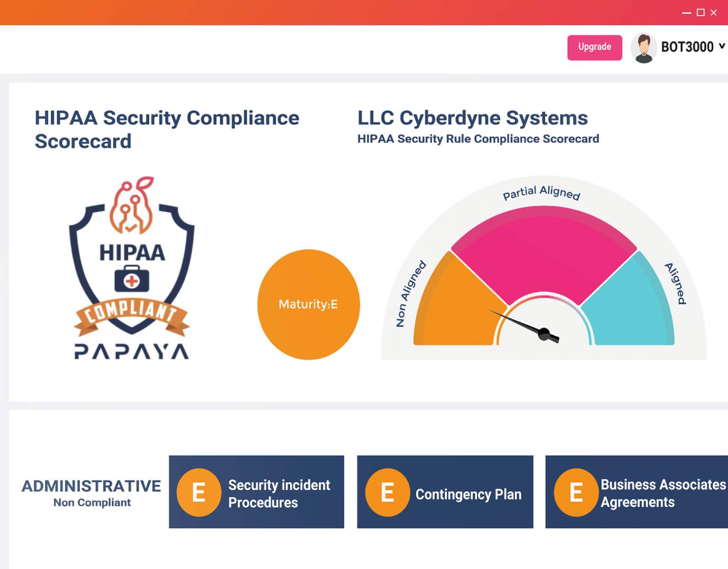Click the HIPAA Compliant Papaya shield logo
The image size is (728, 569).
(x=132, y=267)
